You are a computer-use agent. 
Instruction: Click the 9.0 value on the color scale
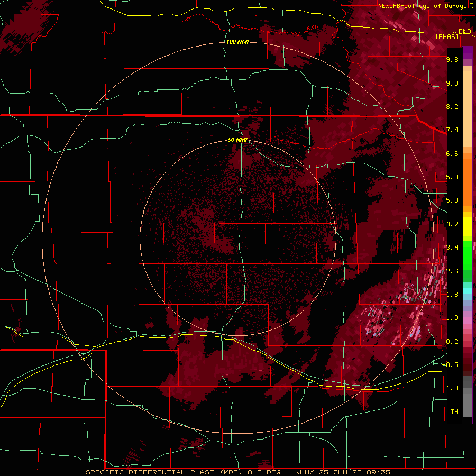tap(452, 83)
